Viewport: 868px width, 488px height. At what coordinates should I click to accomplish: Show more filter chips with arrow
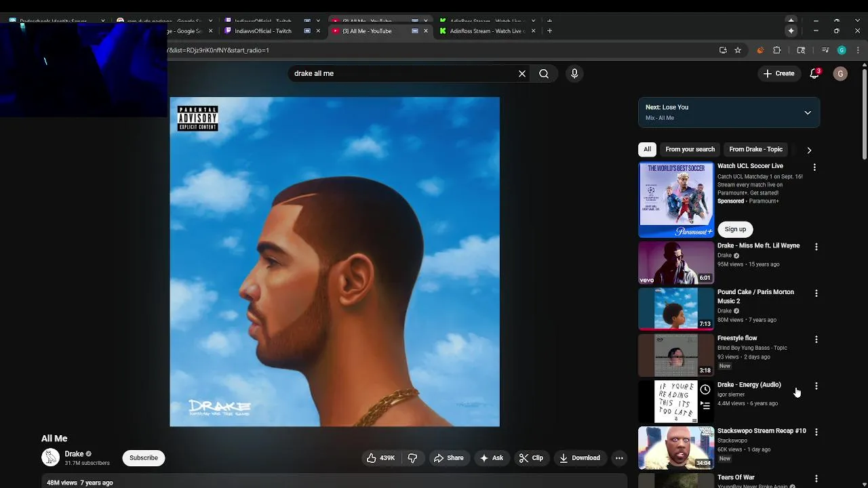pos(809,150)
